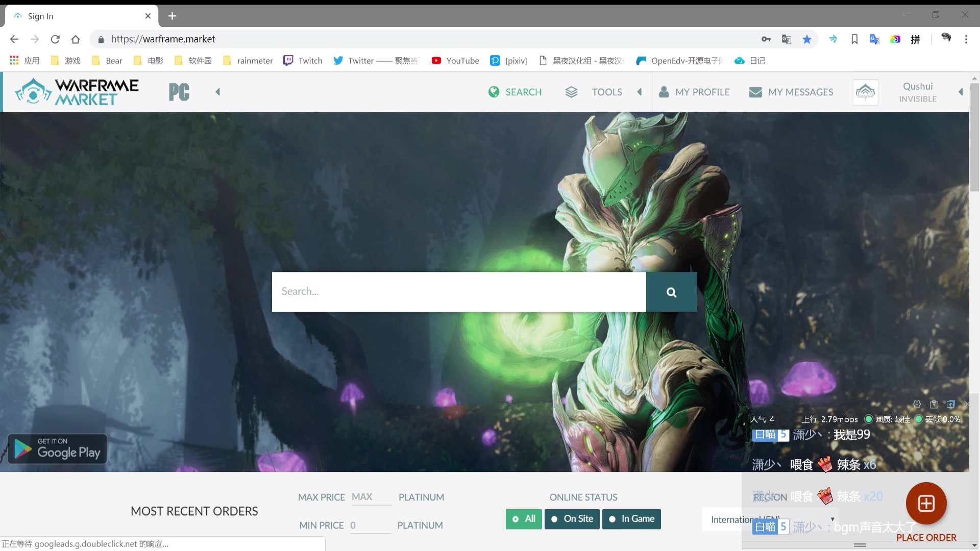
Task: Expand the platform arrow beside PC
Action: coord(218,92)
